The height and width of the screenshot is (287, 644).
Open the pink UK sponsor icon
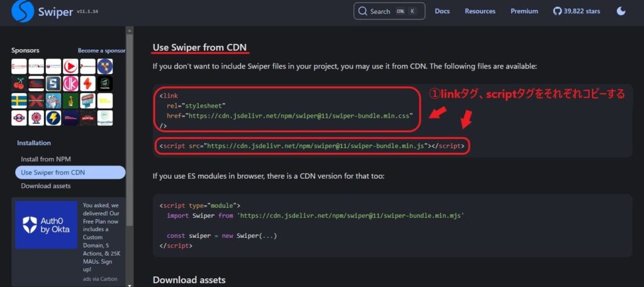point(70,84)
